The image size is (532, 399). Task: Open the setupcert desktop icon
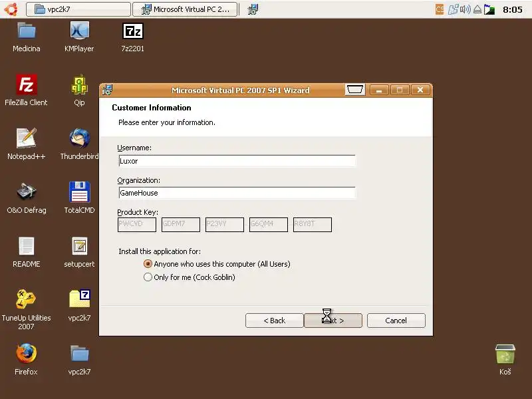click(79, 246)
